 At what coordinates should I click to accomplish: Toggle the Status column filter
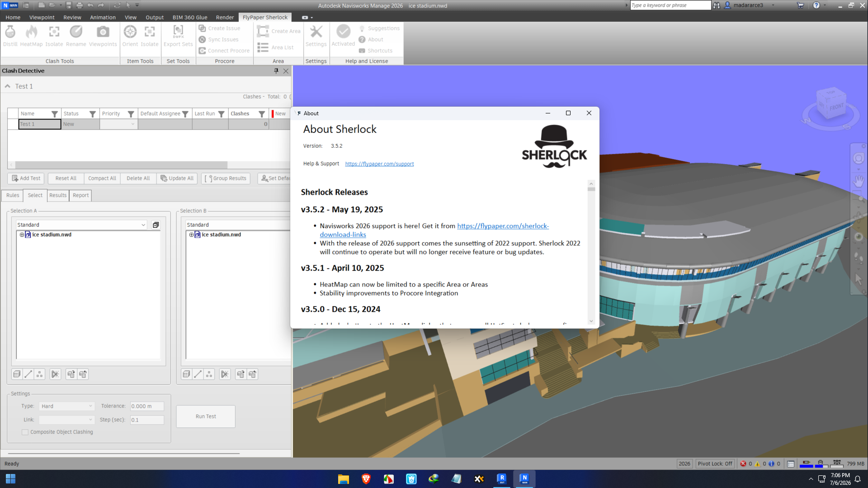pyautogui.click(x=92, y=114)
